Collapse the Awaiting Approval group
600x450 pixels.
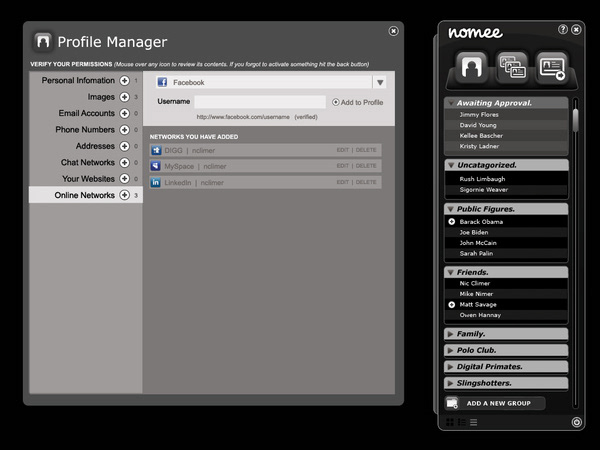click(x=451, y=103)
